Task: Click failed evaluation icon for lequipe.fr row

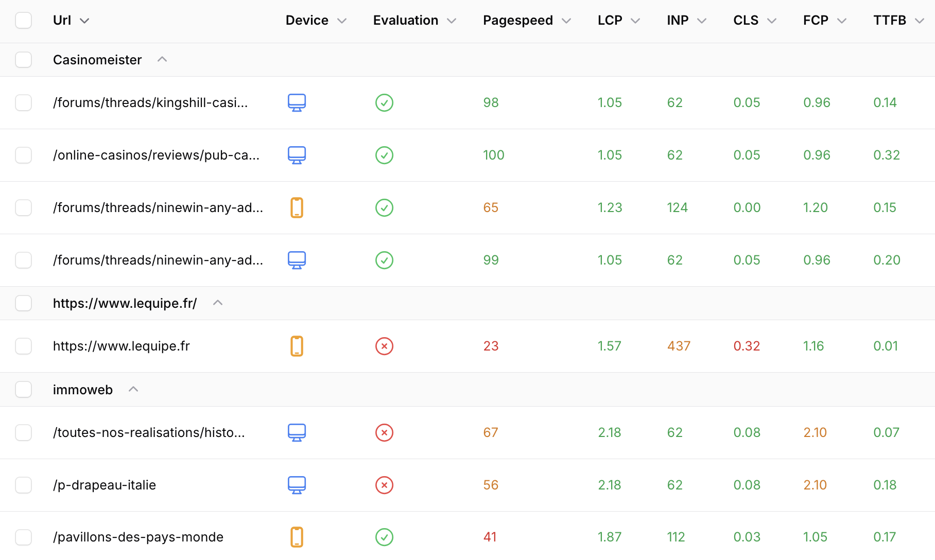Action: (x=384, y=346)
